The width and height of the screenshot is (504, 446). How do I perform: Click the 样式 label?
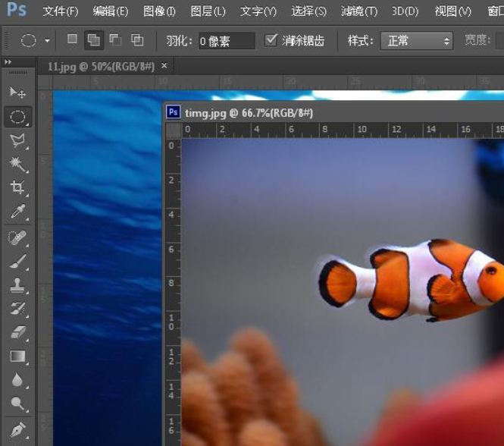(x=360, y=41)
